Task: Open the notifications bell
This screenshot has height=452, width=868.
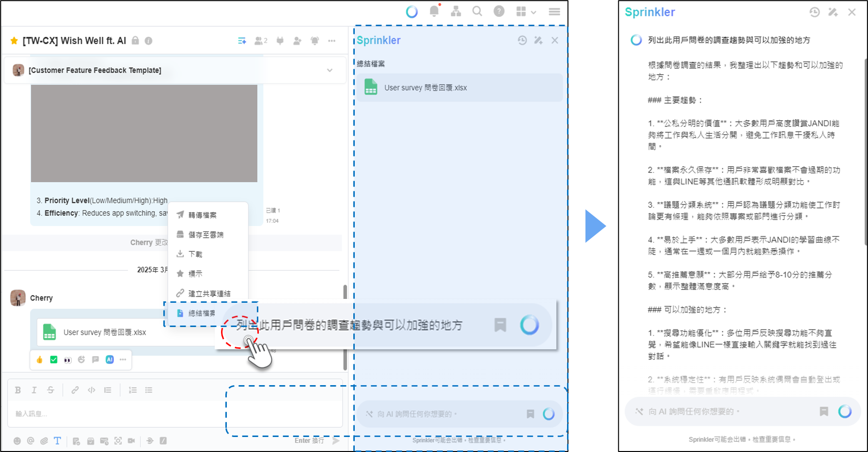Action: [x=434, y=11]
